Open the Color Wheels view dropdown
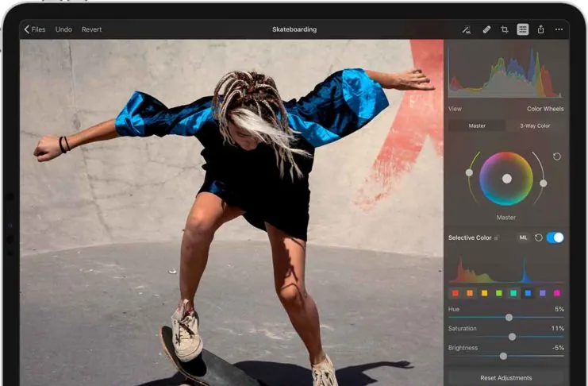Image resolution: width=588 pixels, height=386 pixels. point(544,109)
